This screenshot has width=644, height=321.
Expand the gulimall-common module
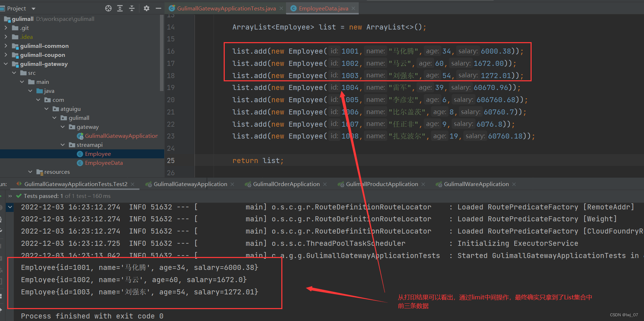coord(6,46)
